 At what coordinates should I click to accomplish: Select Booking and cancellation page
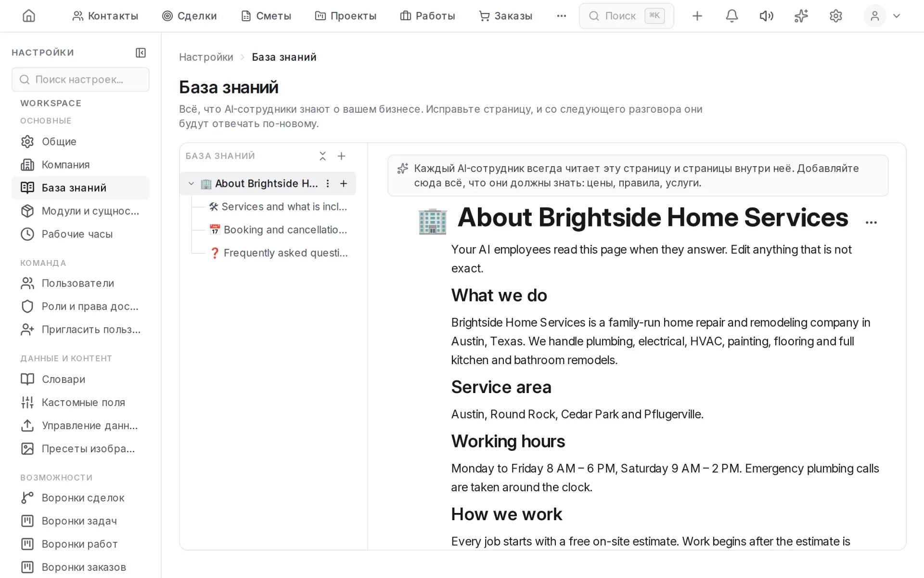tap(278, 230)
